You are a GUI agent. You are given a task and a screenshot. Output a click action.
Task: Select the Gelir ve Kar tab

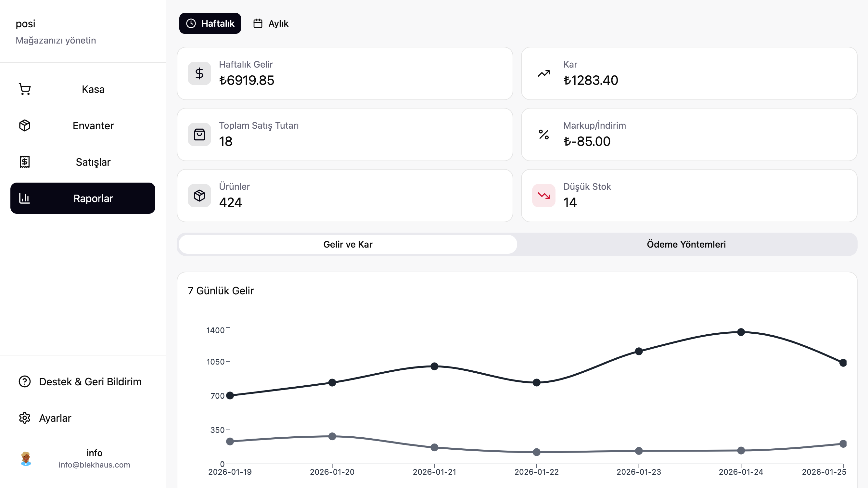(347, 244)
